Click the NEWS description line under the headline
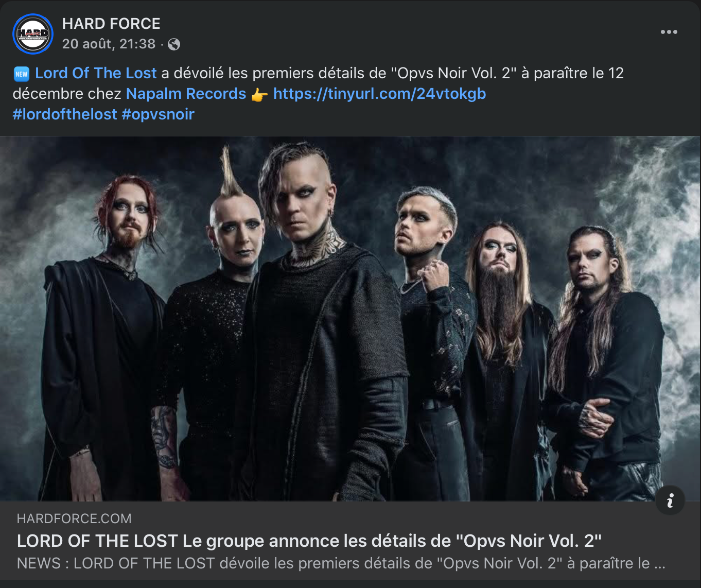 [341, 563]
